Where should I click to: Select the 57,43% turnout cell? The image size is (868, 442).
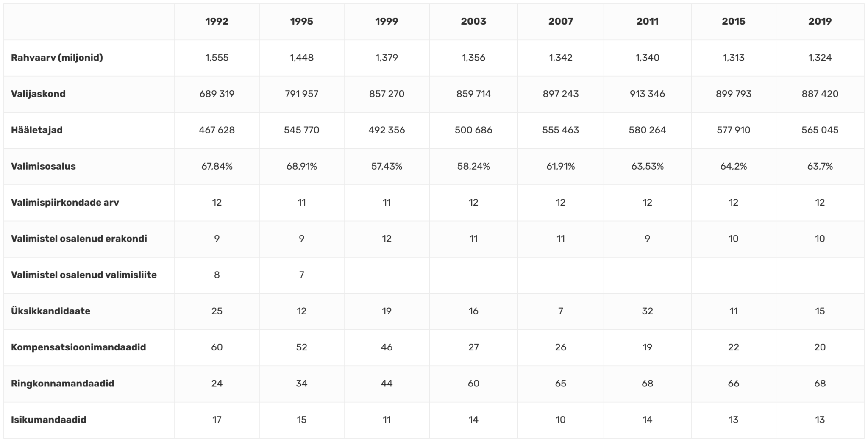click(387, 166)
